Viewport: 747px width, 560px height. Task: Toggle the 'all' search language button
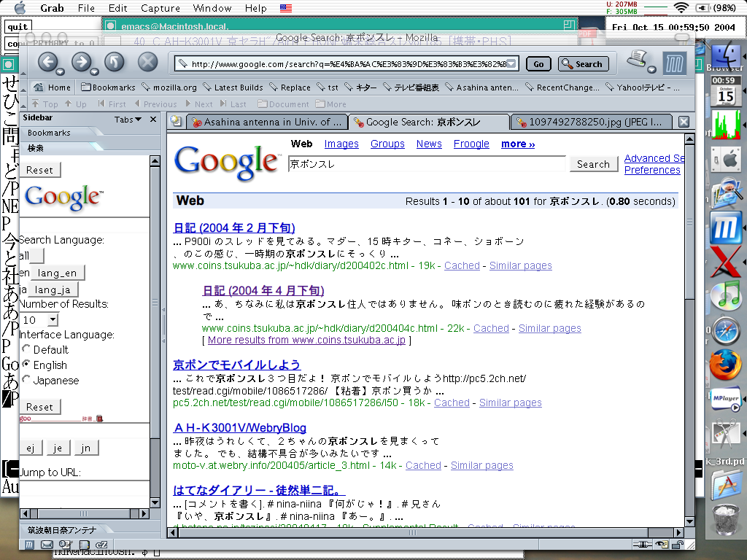click(36, 256)
